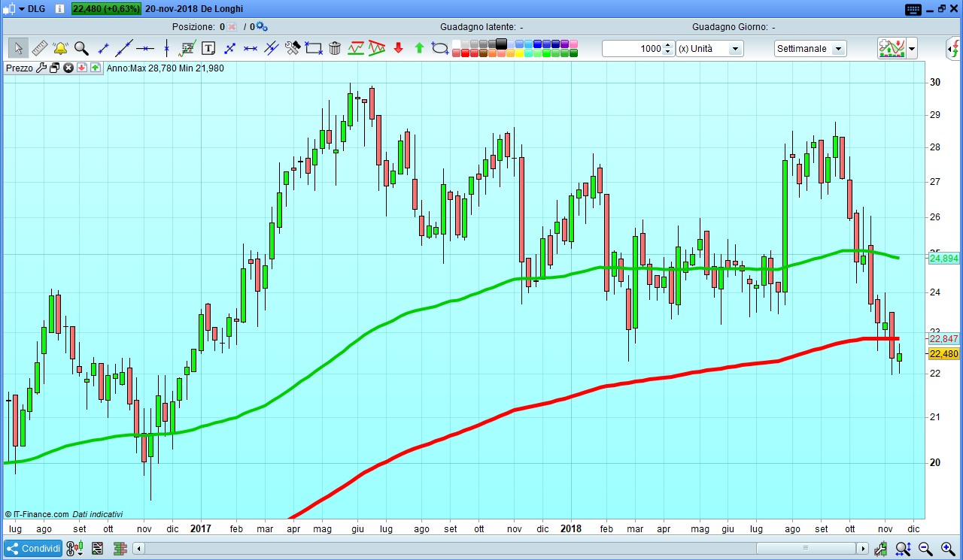Close position with the red X icon
Screen dimensions: 963x560
click(232, 26)
